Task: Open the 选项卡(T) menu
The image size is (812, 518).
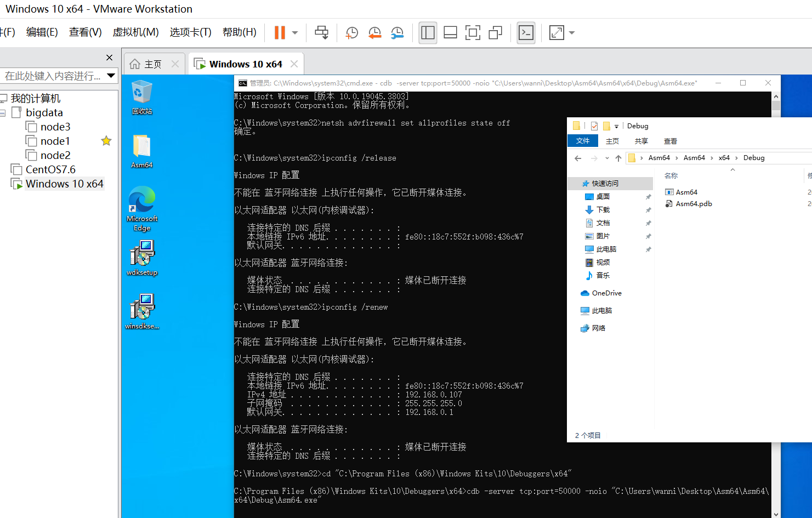Action: pyautogui.click(x=191, y=32)
